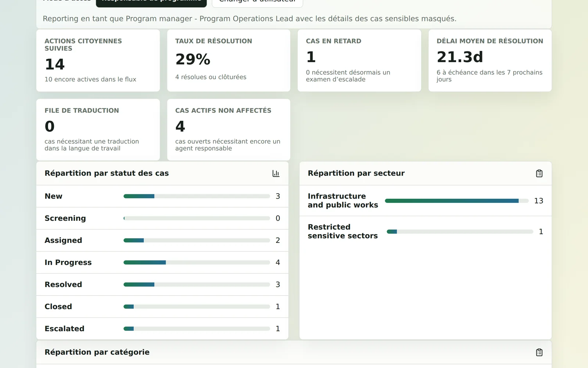Open the 'File de traduction' card
Screen dimensions: 588x368
coord(98,130)
